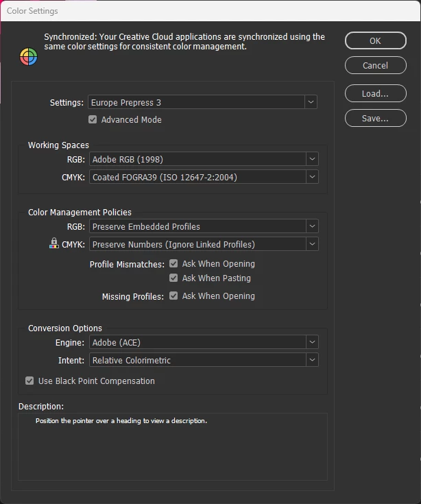Open the conversion Engine dropdown
This screenshot has height=504, width=421.
click(x=204, y=342)
